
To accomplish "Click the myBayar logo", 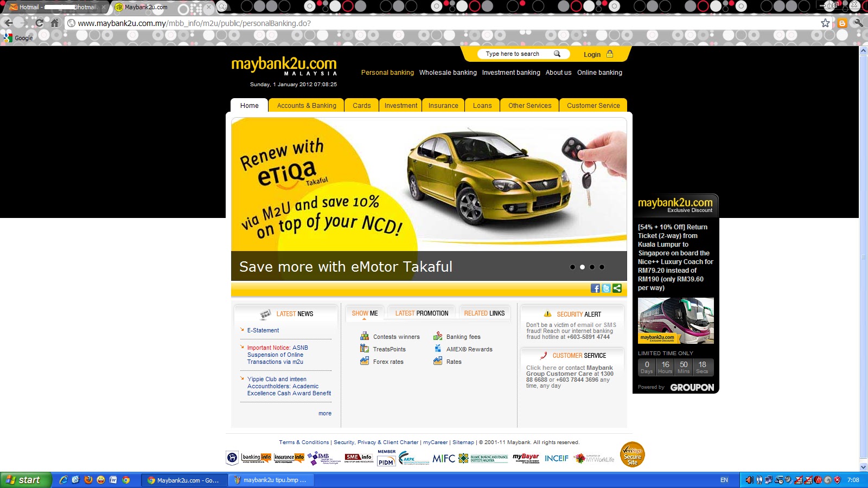I will (526, 458).
